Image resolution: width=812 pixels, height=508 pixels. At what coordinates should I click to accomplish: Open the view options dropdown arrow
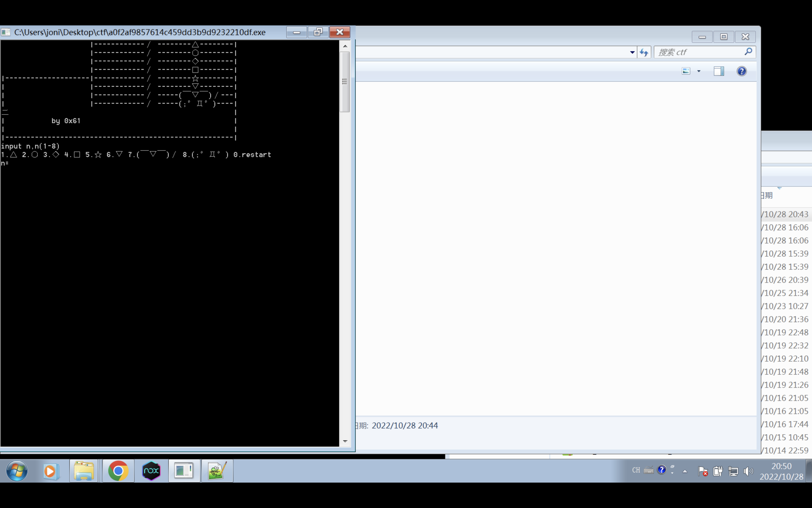[x=699, y=71]
